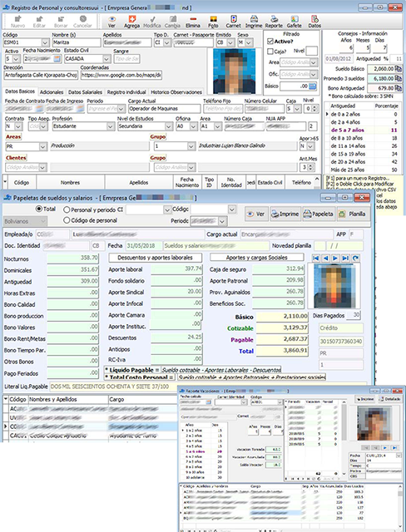Click the Foto toolbar icon
Image resolution: width=406 pixels, height=532 pixels.
point(213,19)
